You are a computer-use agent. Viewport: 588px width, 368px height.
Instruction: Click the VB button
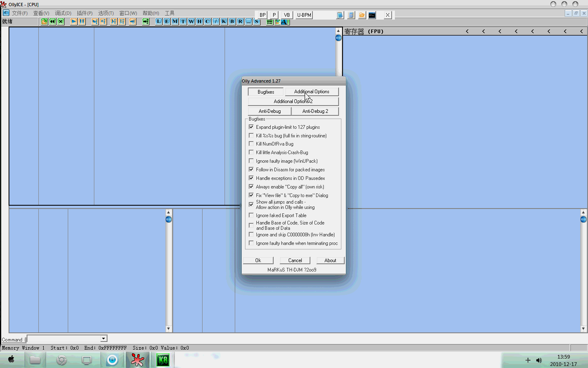287,15
